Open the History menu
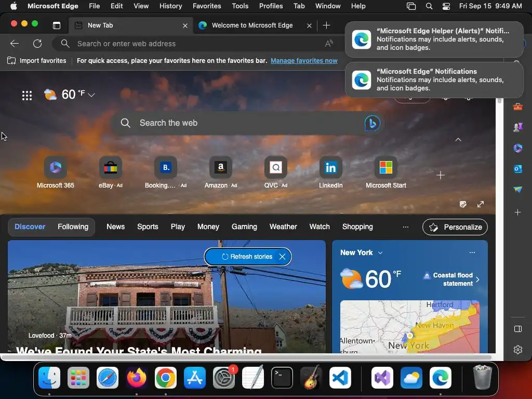 tap(170, 6)
